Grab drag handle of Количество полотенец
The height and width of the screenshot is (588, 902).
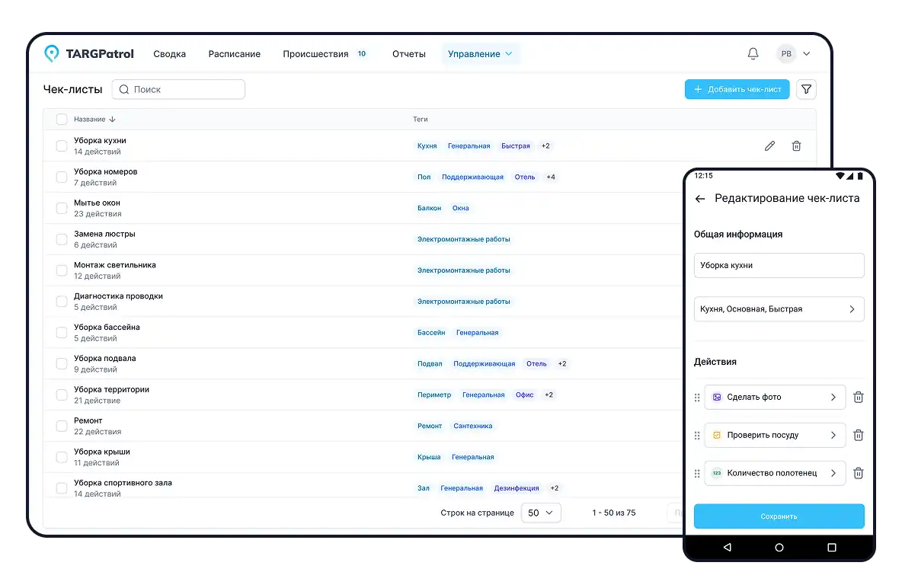pos(697,474)
